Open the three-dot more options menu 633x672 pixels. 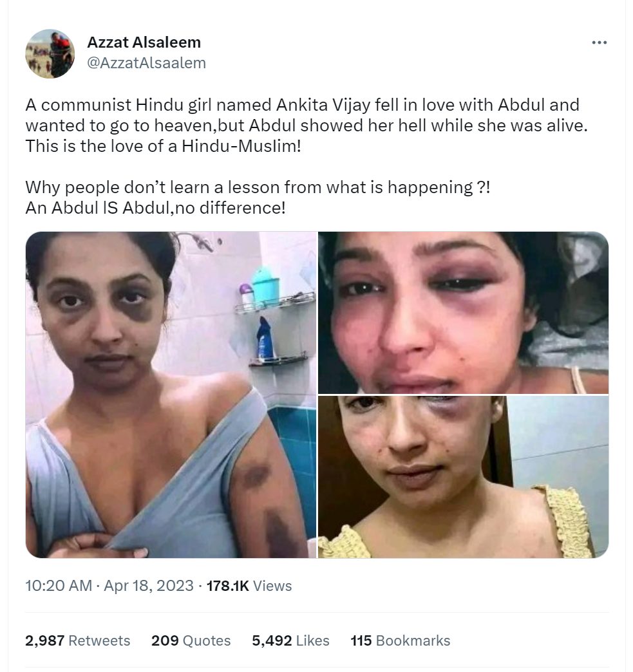click(x=599, y=42)
